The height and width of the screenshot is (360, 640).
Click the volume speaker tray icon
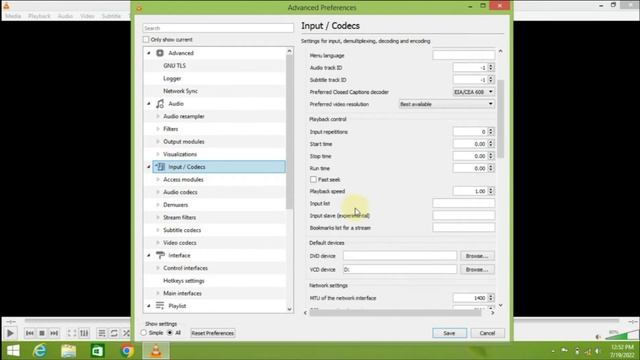point(598,351)
